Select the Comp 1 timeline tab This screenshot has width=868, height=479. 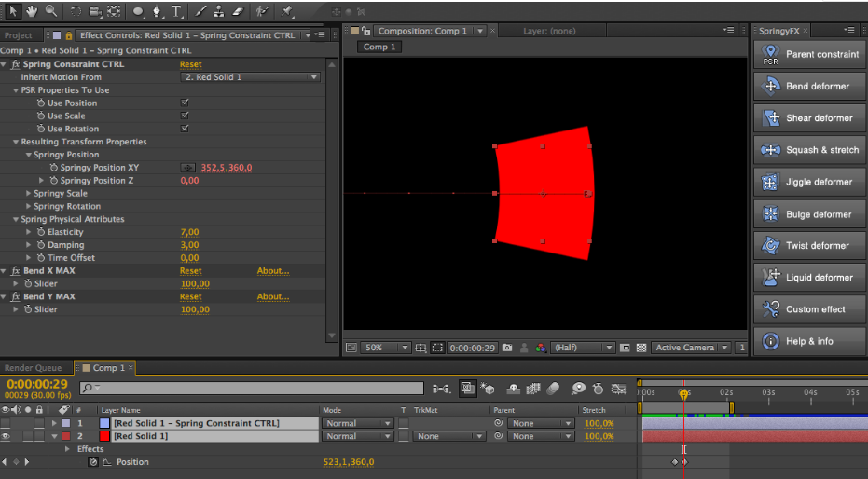click(108, 368)
